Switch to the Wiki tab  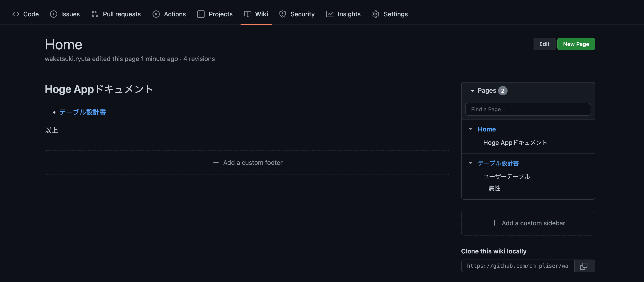(x=256, y=14)
